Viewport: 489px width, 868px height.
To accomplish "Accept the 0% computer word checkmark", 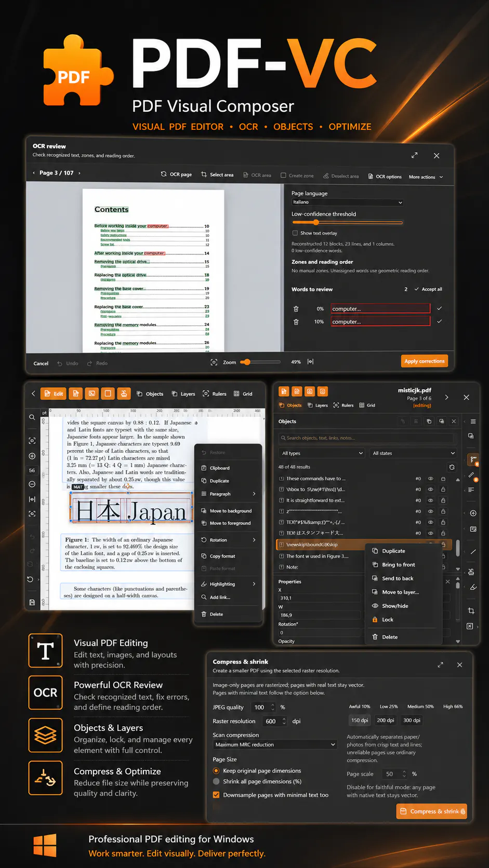I will coord(440,308).
